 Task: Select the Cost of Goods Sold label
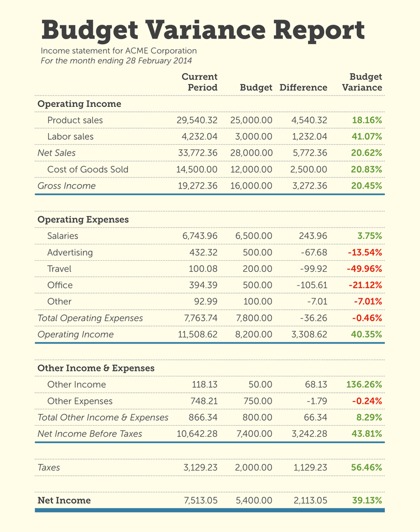[88, 170]
